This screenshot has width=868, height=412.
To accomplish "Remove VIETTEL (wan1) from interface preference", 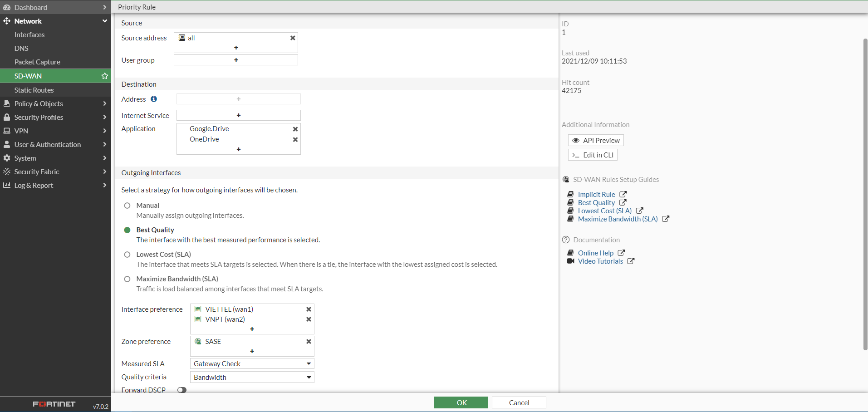I will (x=309, y=309).
